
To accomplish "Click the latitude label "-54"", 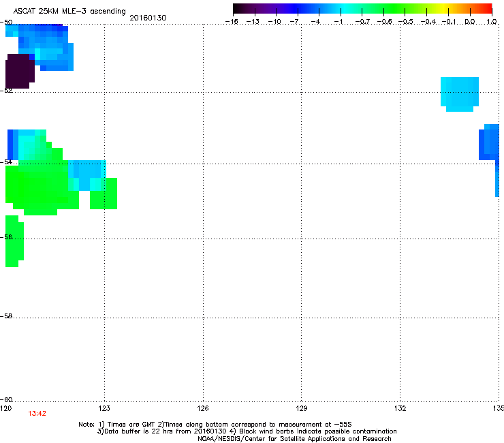I will (x=6, y=162).
